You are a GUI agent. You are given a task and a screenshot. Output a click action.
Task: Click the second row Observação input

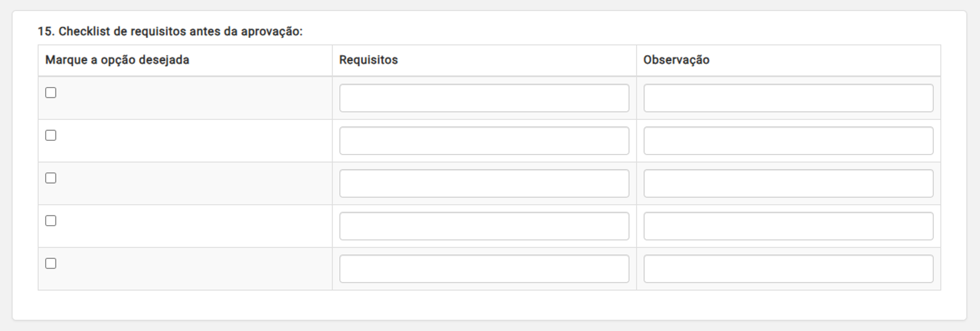789,141
